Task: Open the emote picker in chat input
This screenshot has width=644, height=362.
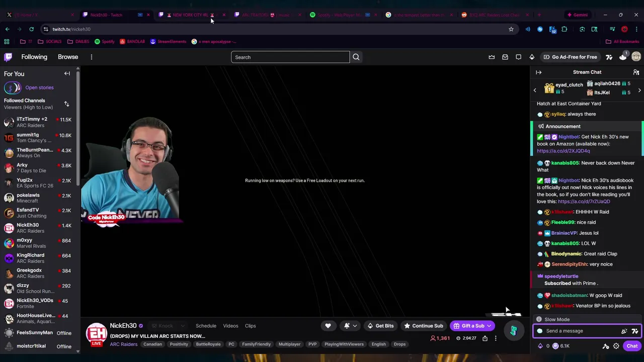Action: tap(624, 331)
